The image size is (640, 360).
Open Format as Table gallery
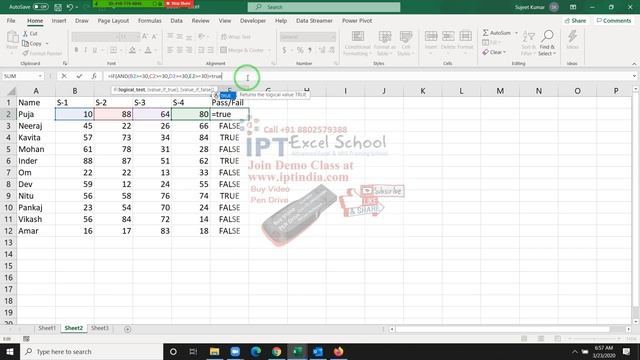[x=384, y=43]
